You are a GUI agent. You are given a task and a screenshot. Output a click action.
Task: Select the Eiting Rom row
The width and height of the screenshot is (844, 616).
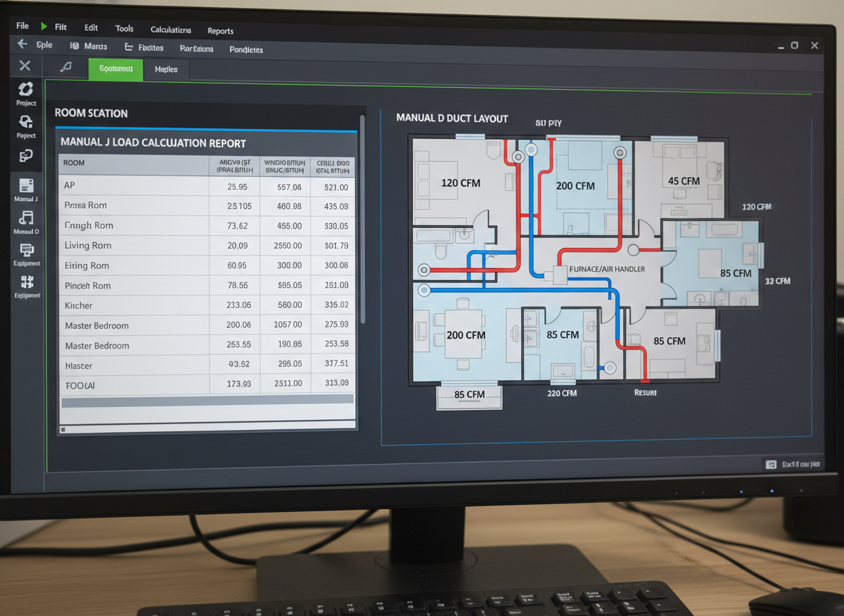207,265
